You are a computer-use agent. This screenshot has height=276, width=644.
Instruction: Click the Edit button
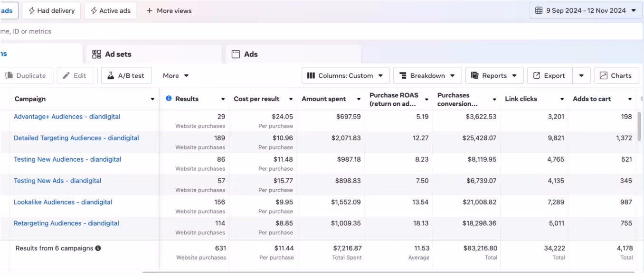coord(75,75)
